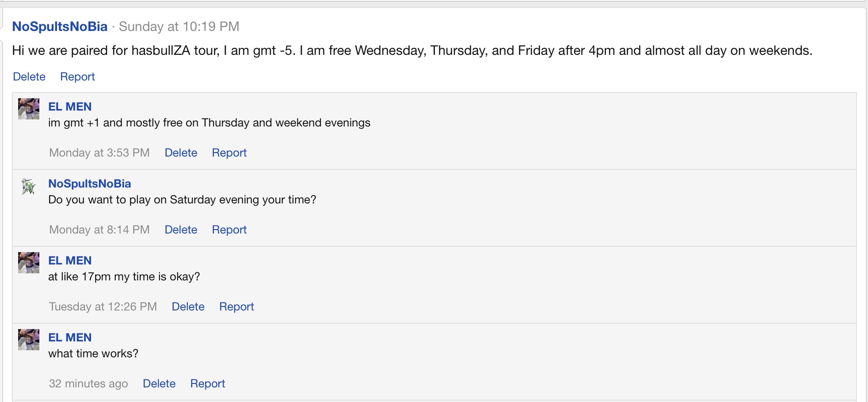Click EL MEN's avatar on latest comment
The image size is (868, 402).
point(29,340)
